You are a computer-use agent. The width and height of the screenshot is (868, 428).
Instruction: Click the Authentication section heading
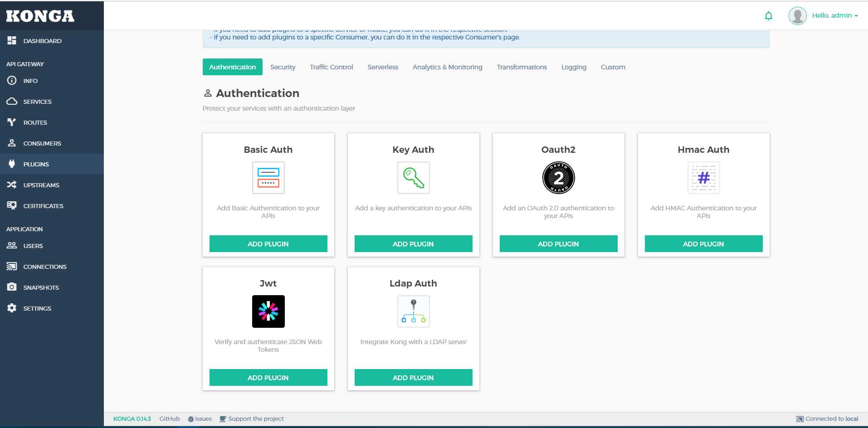click(258, 93)
